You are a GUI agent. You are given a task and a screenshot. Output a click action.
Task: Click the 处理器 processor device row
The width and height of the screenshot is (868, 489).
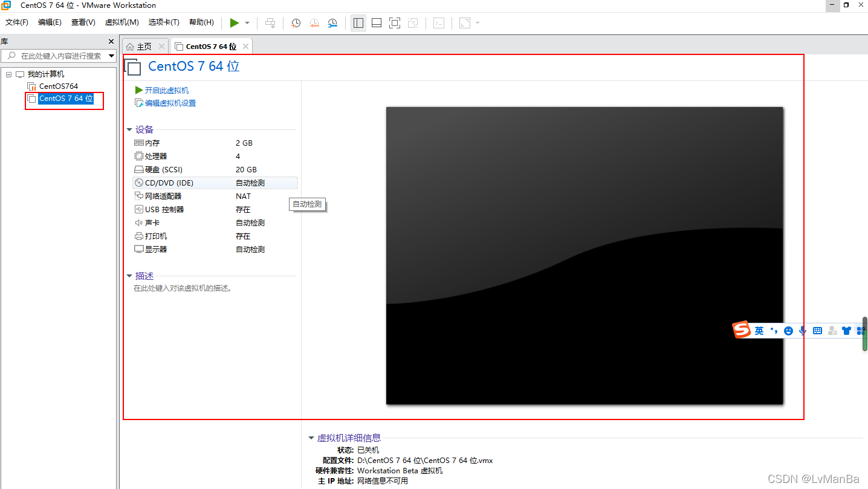(215, 157)
